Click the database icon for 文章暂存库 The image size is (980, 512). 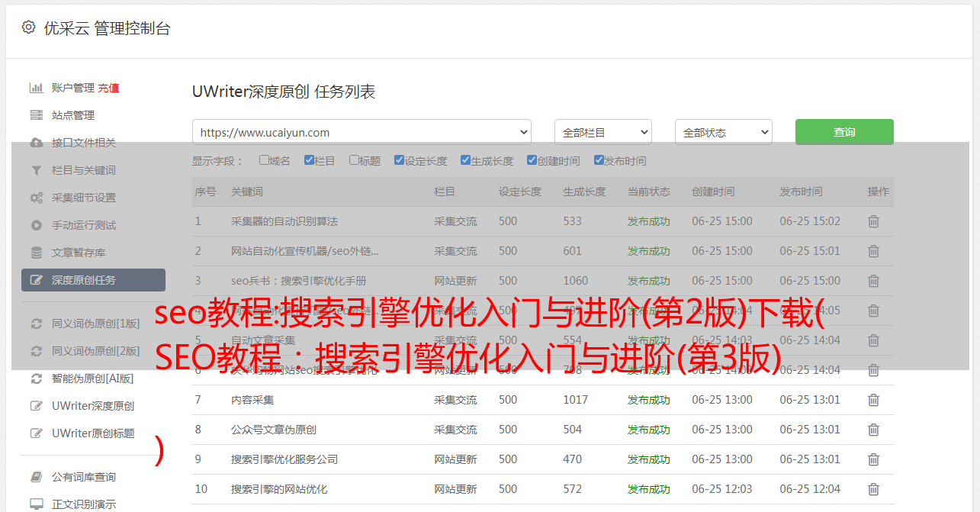tap(36, 253)
